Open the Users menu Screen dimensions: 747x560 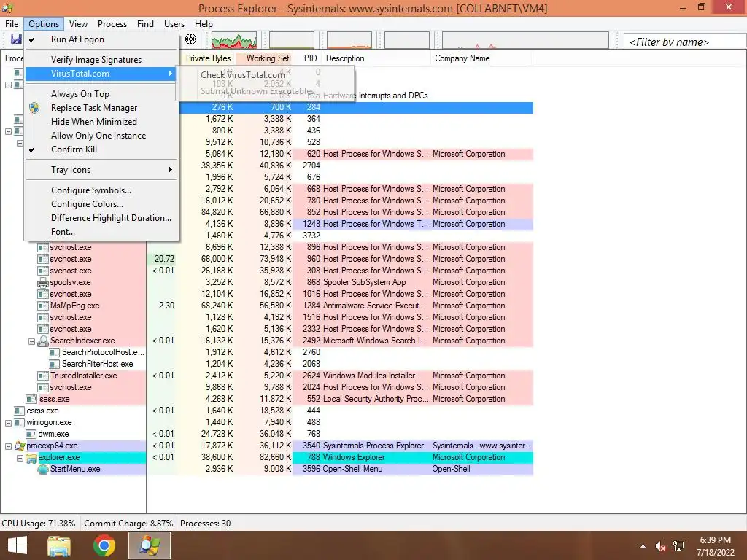pos(174,24)
